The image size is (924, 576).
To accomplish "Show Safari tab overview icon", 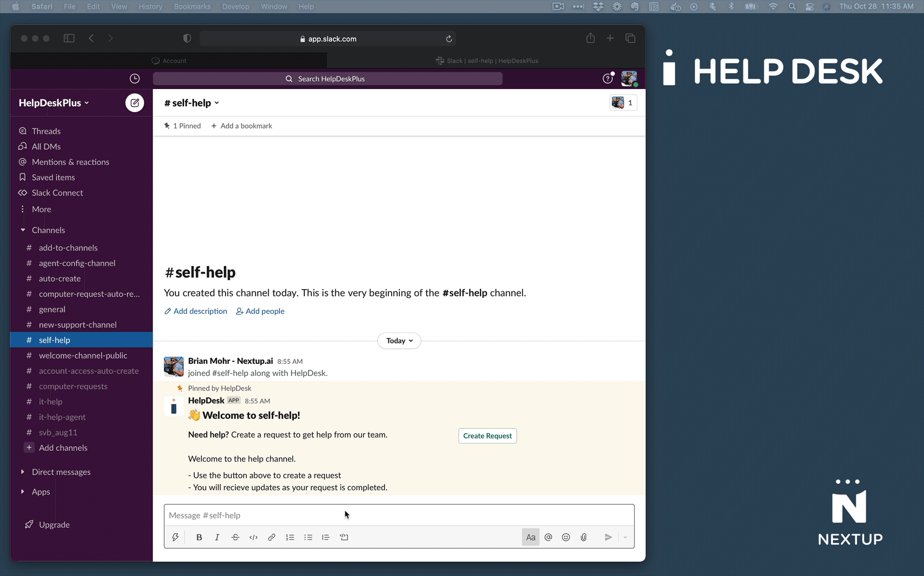I will (x=630, y=38).
